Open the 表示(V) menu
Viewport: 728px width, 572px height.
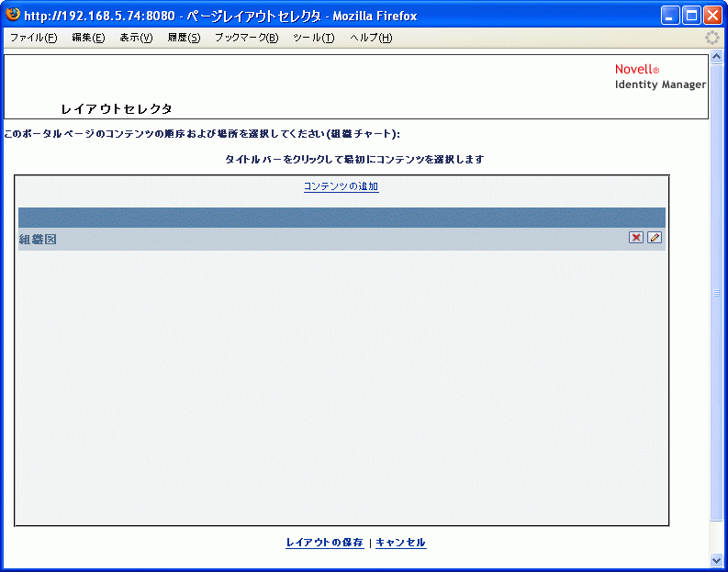(x=136, y=38)
